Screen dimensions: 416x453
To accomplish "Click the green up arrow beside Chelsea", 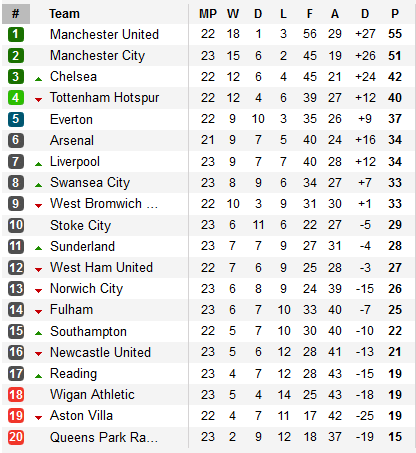I will [39, 79].
